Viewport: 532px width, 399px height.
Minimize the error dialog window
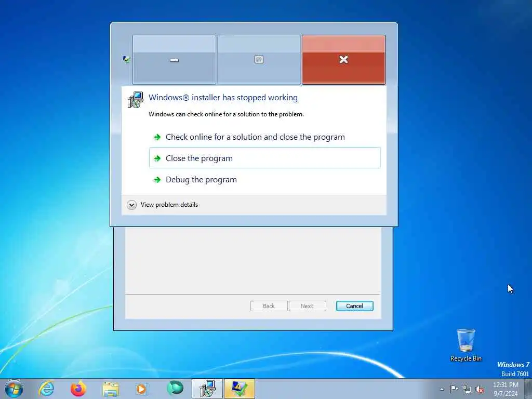(x=174, y=60)
